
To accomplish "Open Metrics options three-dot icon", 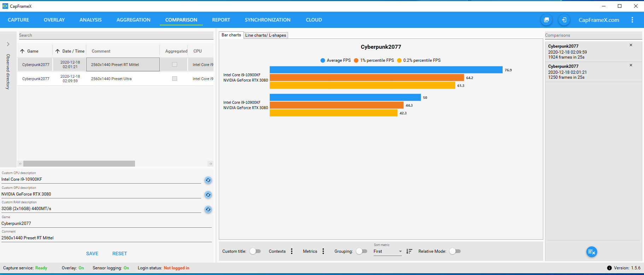I will pyautogui.click(x=323, y=251).
